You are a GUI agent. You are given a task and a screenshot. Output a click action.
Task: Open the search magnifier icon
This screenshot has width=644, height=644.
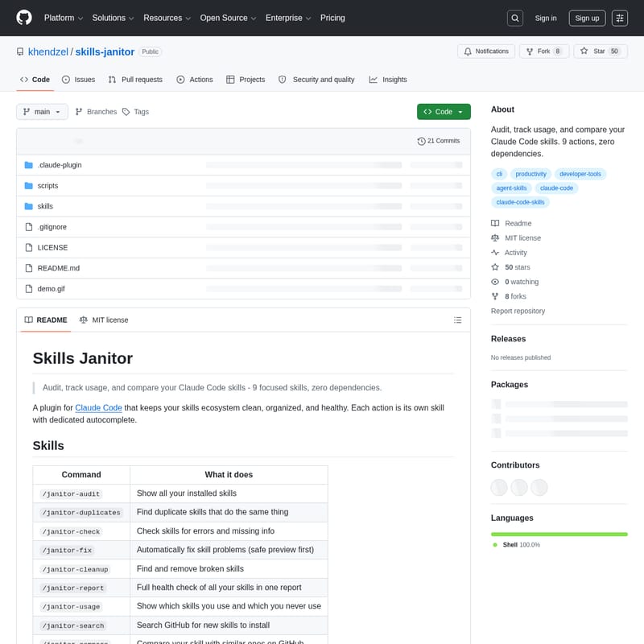[515, 18]
